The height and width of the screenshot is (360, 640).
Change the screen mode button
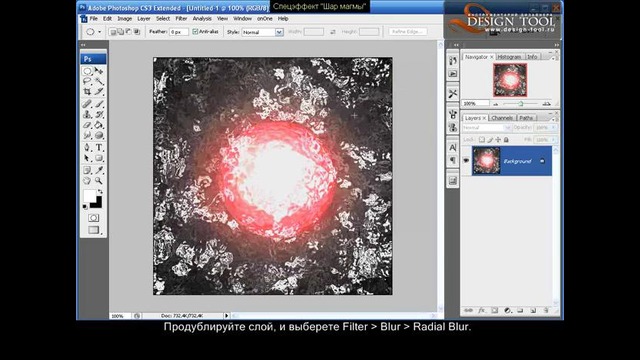(x=93, y=230)
